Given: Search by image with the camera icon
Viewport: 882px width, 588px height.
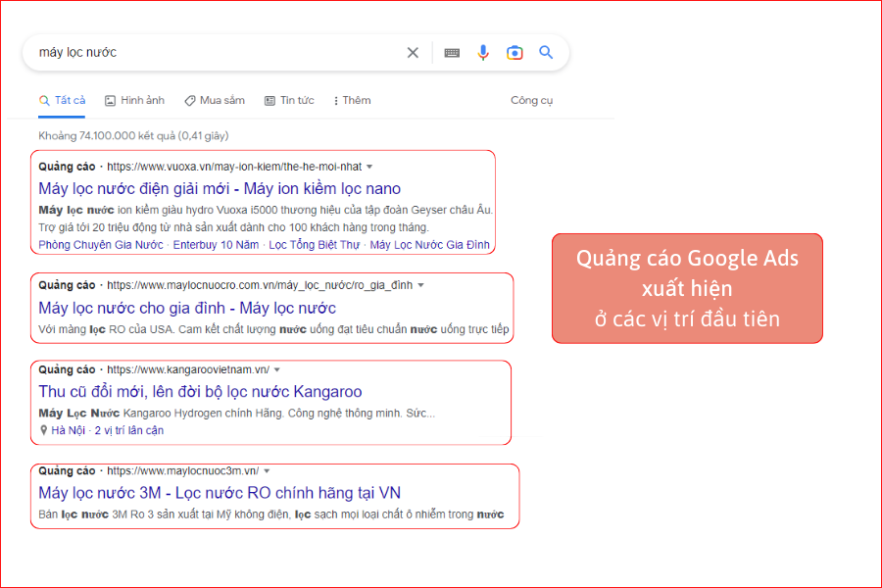Looking at the screenshot, I should [514, 52].
